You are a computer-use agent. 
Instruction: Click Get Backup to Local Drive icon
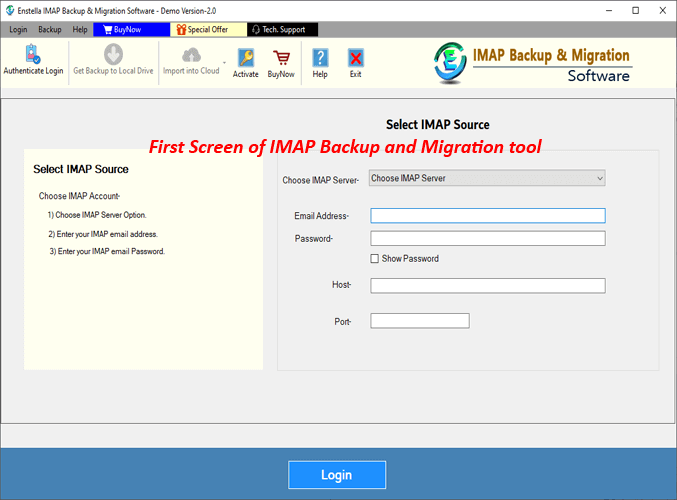113,54
